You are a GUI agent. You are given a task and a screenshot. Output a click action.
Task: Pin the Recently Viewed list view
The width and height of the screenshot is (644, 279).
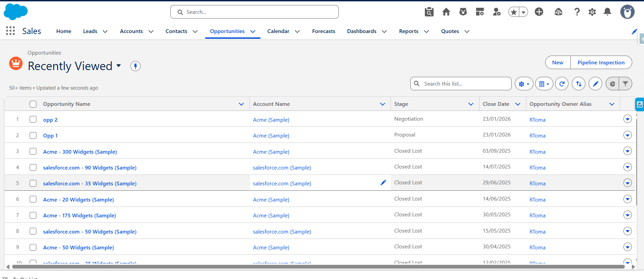(x=136, y=66)
